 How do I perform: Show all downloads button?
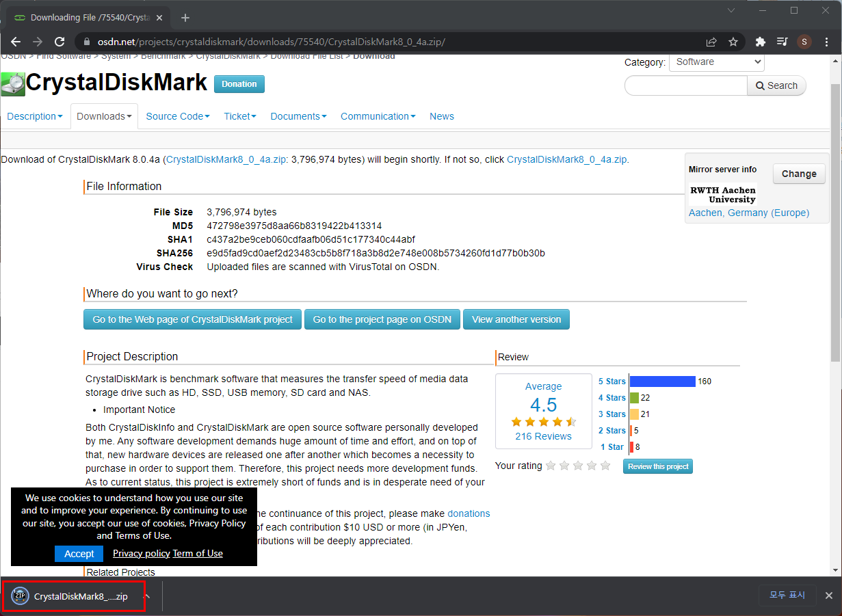(x=787, y=595)
